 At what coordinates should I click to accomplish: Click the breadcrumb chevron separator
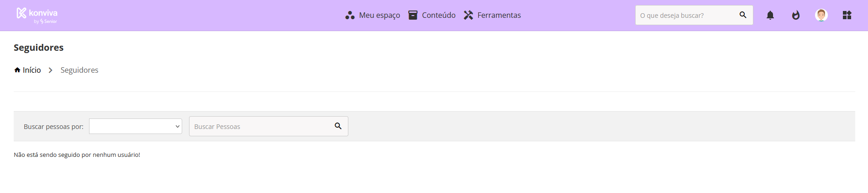point(51,70)
